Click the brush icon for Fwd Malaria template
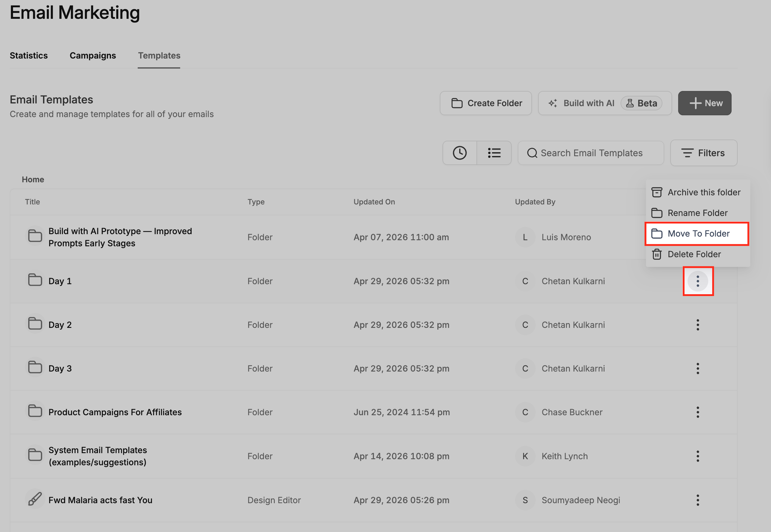Viewport: 771px width, 532px height. (x=35, y=499)
